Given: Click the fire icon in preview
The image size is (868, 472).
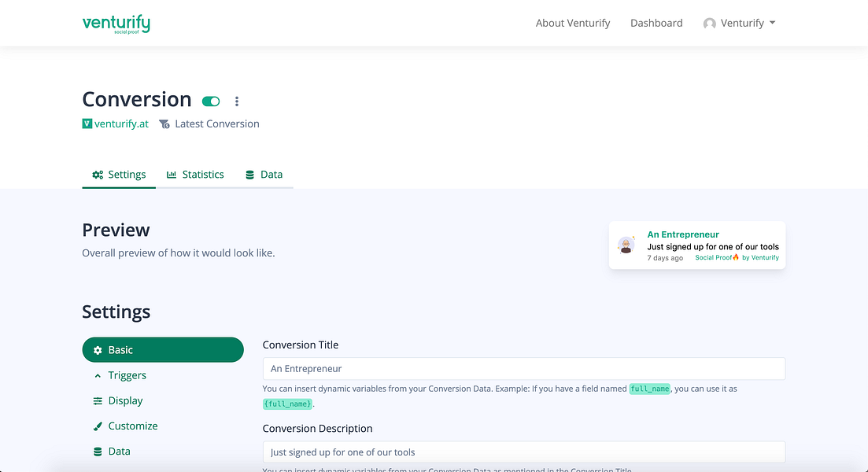Looking at the screenshot, I should point(736,257).
